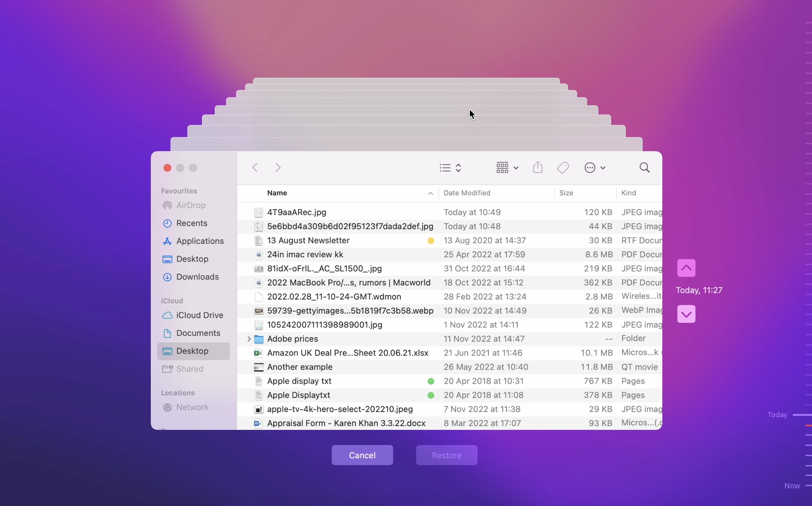Select Desktop under iCloud

[x=194, y=351]
